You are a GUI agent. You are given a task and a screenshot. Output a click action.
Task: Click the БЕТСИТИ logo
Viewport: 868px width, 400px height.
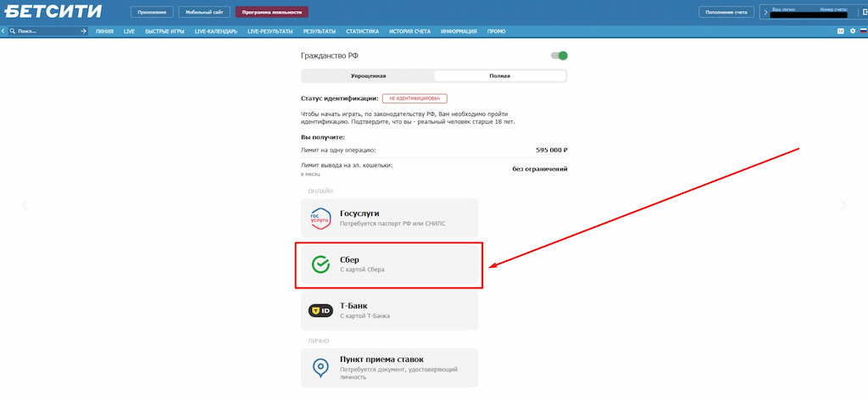(x=53, y=11)
